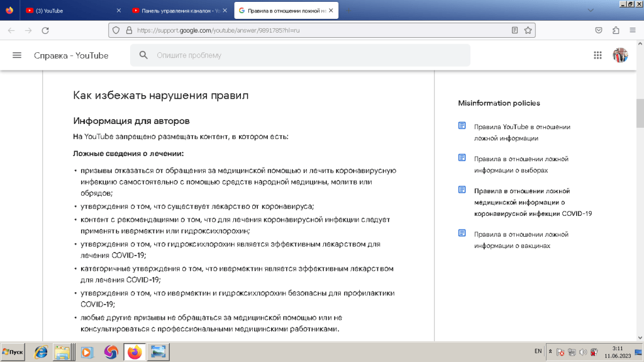The width and height of the screenshot is (644, 362).
Task: Show site security lock information
Action: tap(128, 30)
